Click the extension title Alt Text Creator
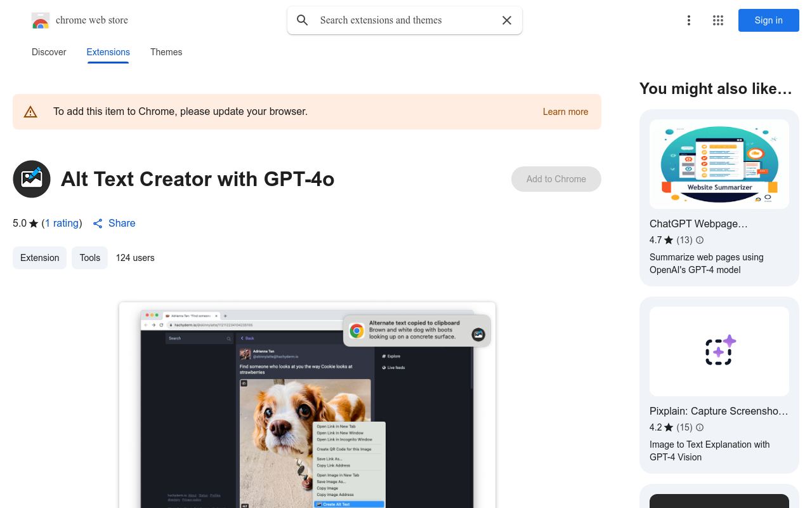This screenshot has width=812, height=508. (197, 179)
